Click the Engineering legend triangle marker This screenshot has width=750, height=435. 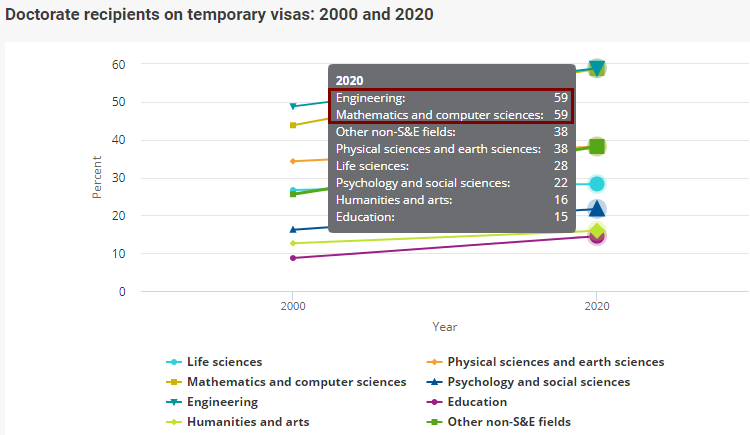[x=174, y=402]
